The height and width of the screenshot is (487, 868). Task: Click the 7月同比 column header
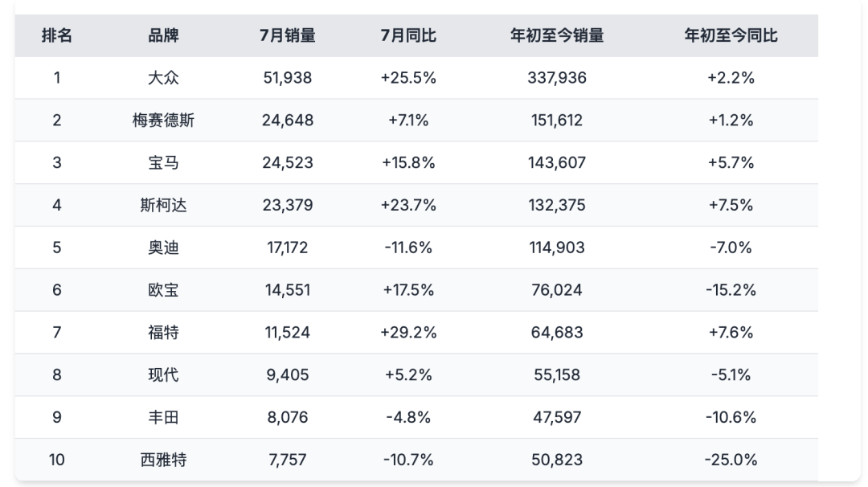click(x=408, y=35)
